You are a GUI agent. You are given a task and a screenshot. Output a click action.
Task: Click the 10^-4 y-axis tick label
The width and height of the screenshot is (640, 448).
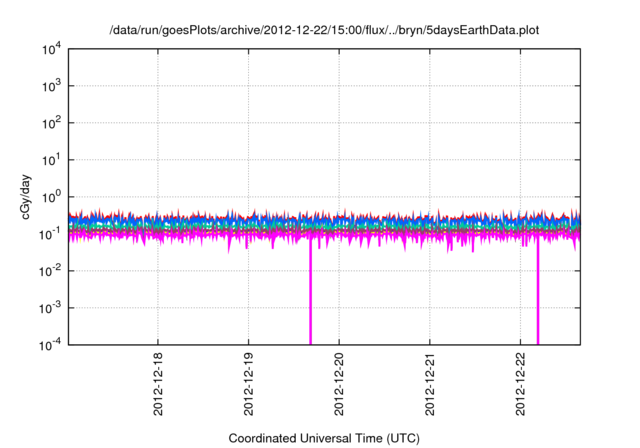pos(50,345)
